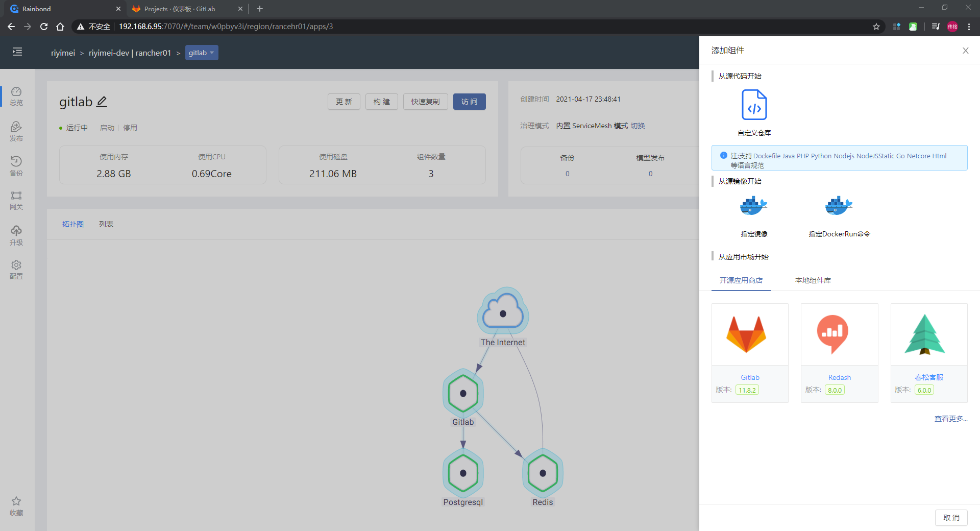Viewport: 980px width, 531px height.
Task: Navigate to riyimei breadcrumb
Action: click(x=63, y=53)
